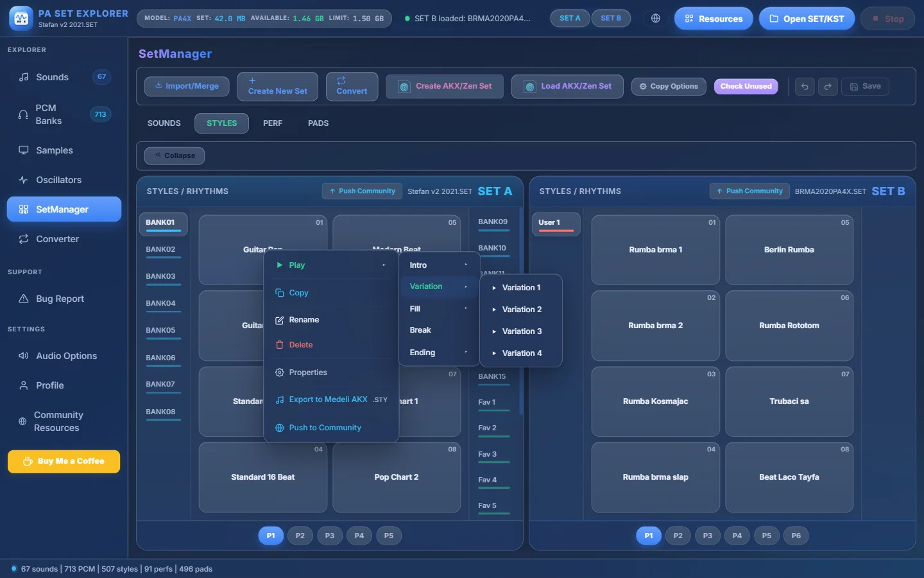Open Community Resources in sidebar
924x578 pixels.
click(x=64, y=421)
